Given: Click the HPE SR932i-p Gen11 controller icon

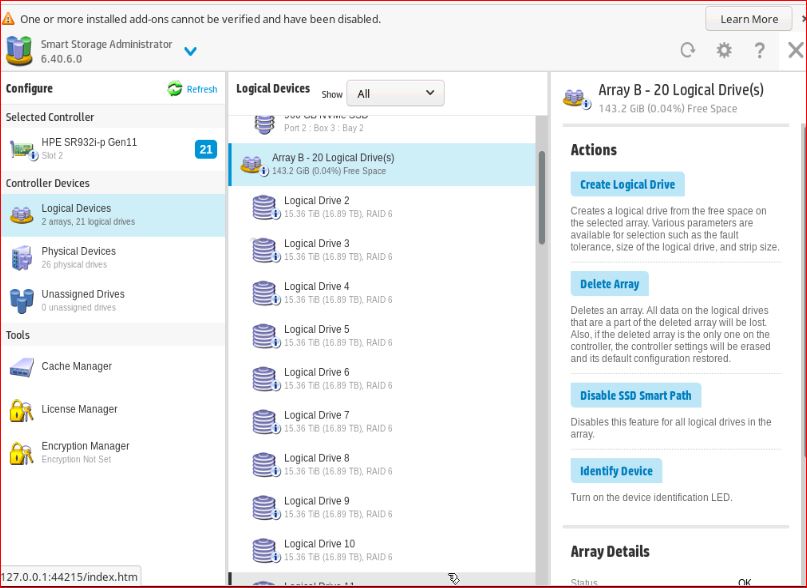Looking at the screenshot, I should 23,149.
